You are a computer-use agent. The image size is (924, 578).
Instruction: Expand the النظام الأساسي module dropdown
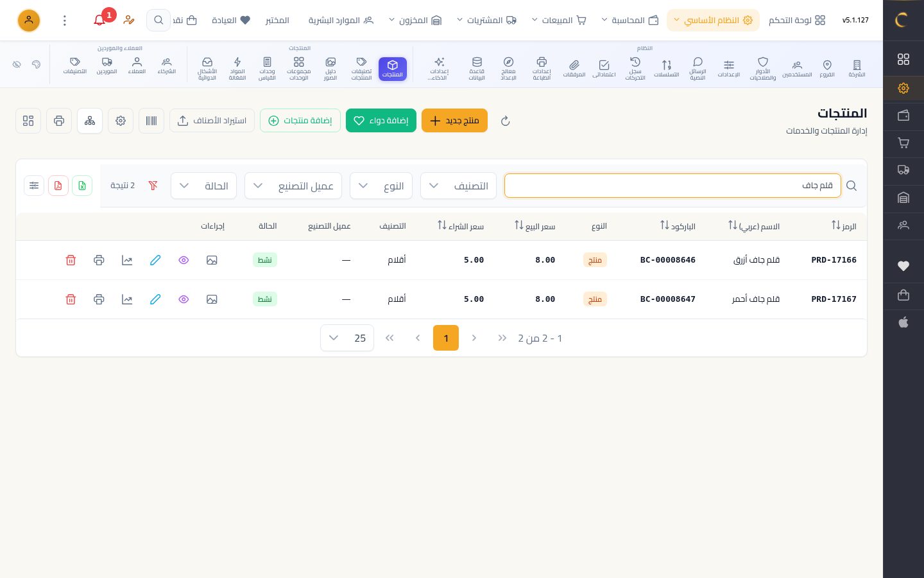pyautogui.click(x=713, y=21)
